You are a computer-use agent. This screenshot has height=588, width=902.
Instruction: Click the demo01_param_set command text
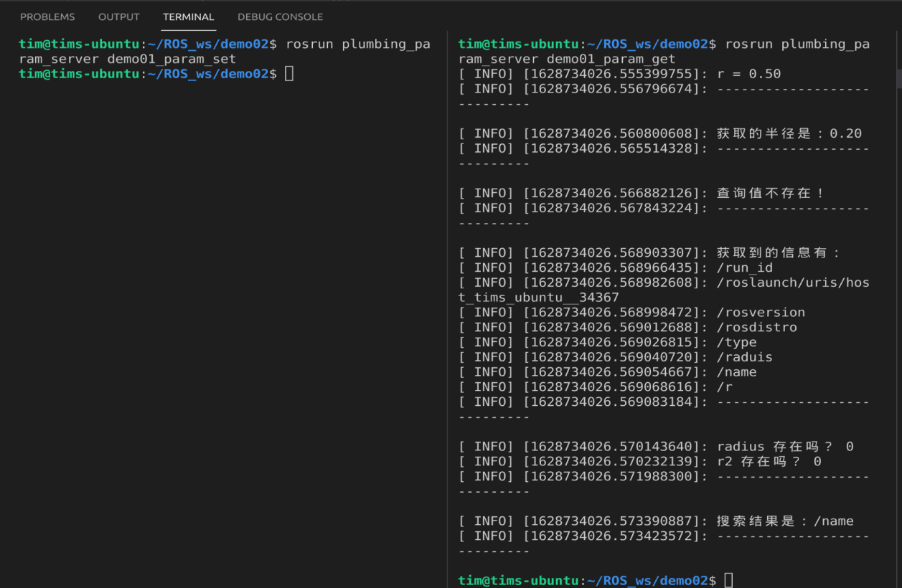172,59
